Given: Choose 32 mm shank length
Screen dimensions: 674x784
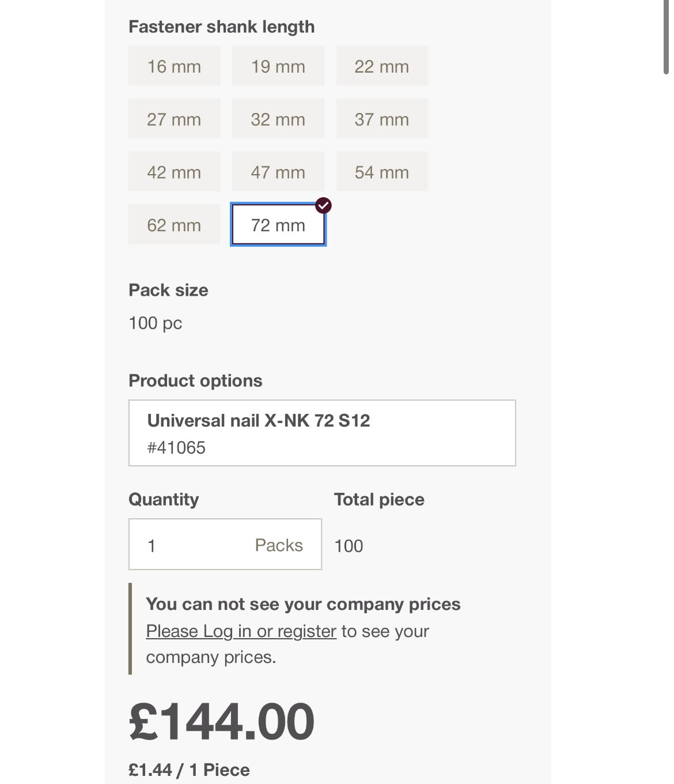Looking at the screenshot, I should (278, 119).
